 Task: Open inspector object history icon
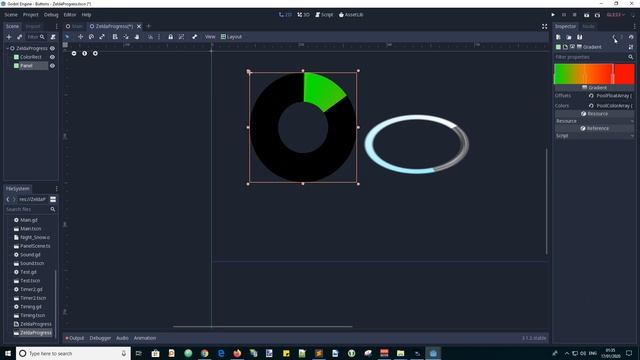(x=631, y=37)
